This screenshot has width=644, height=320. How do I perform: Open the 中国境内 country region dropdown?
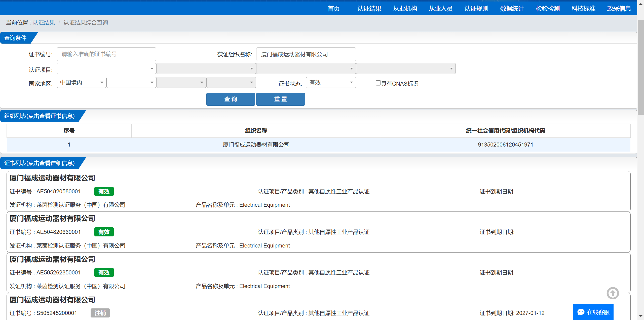81,83
